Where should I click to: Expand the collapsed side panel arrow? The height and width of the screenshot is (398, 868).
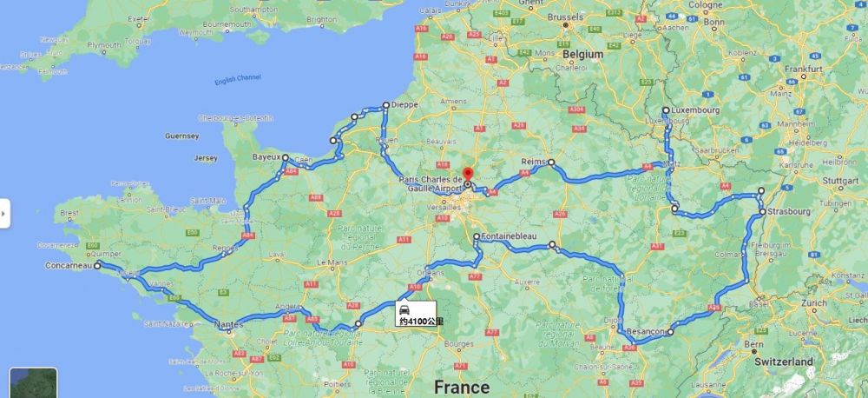[4, 213]
